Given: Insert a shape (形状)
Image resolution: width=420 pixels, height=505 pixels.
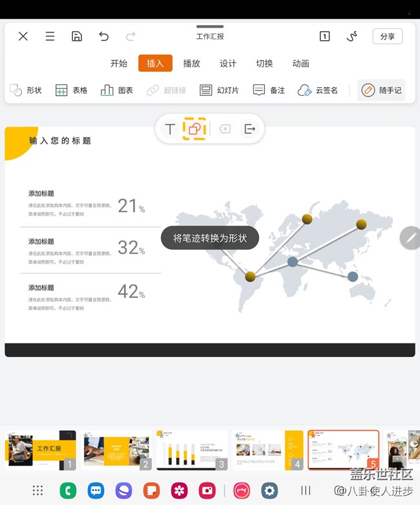Looking at the screenshot, I should pos(26,91).
